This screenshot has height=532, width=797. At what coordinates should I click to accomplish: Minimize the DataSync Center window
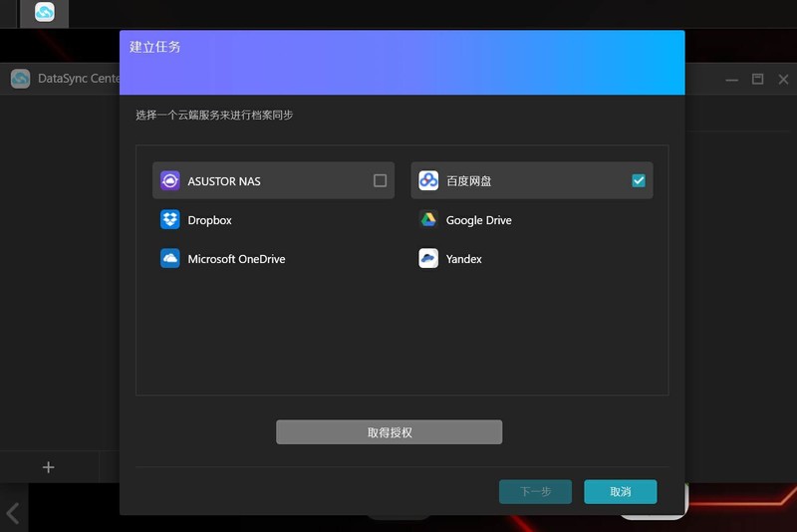(x=731, y=80)
